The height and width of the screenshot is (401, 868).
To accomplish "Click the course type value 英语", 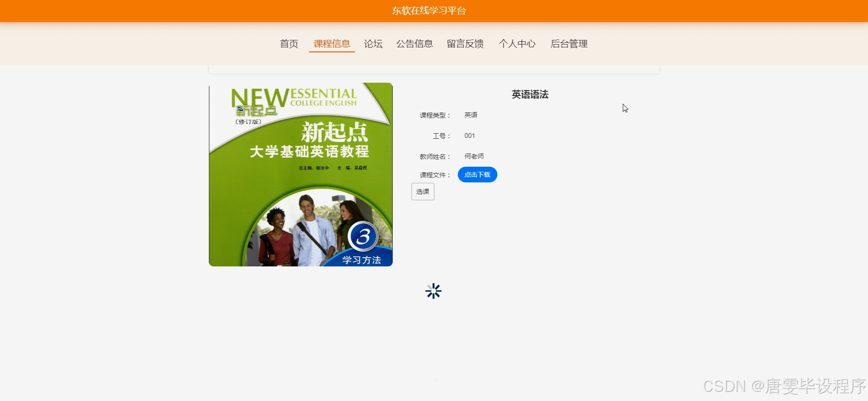I will click(471, 115).
